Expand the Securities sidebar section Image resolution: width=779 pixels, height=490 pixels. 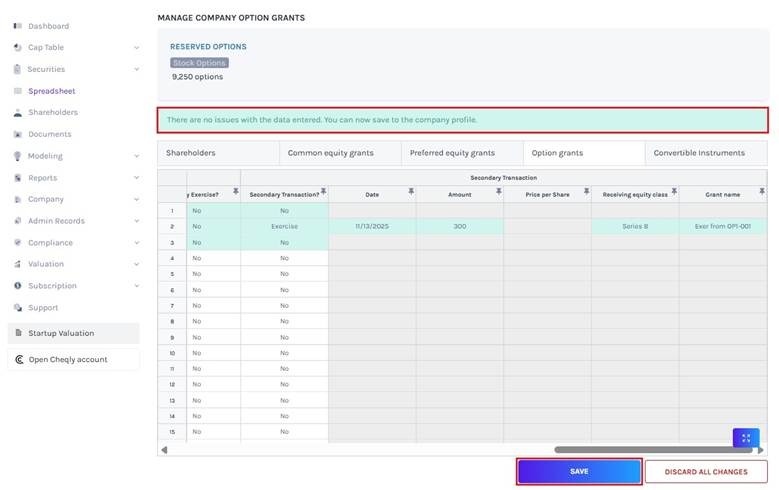click(x=136, y=69)
